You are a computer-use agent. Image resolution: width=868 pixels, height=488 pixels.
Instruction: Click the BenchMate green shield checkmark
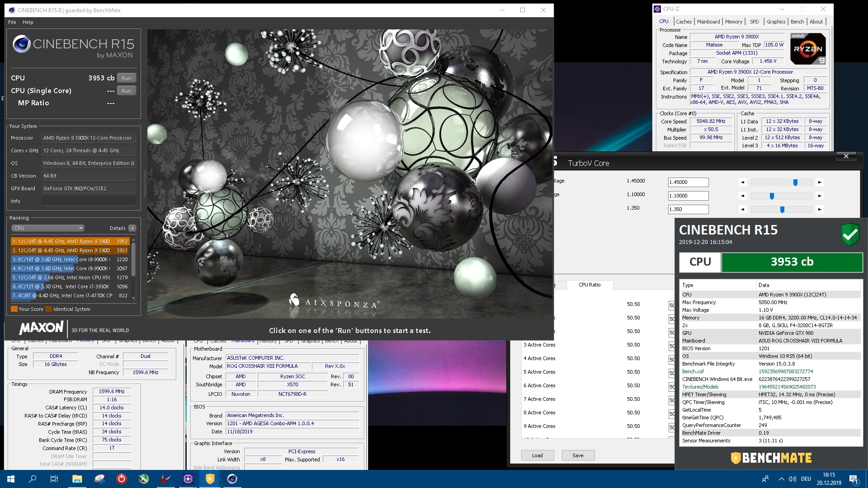[850, 235]
